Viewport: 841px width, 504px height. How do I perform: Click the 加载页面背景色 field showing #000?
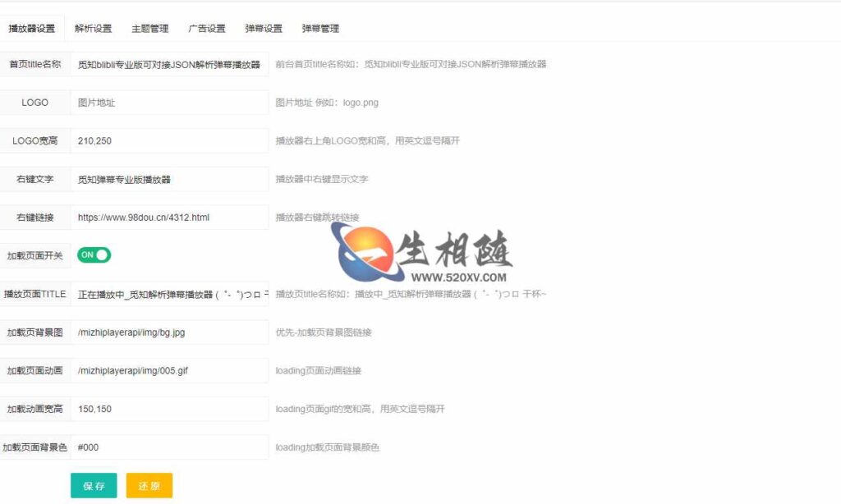[x=168, y=447]
